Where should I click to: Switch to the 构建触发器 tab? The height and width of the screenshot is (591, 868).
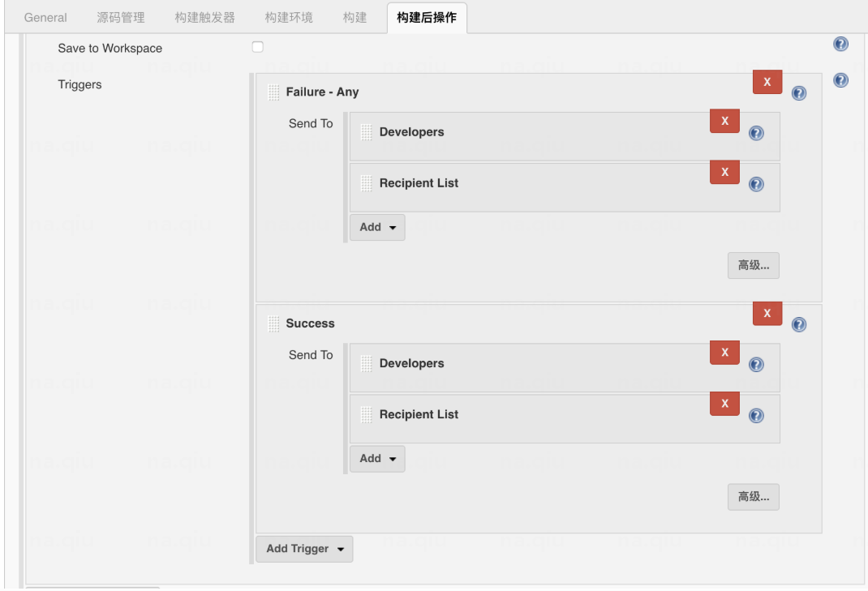(204, 18)
